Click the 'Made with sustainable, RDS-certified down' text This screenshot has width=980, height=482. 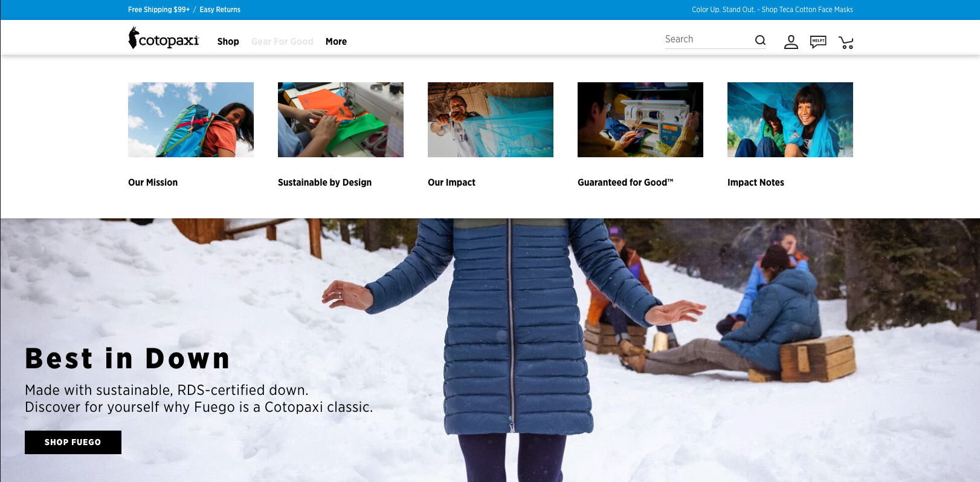tap(167, 390)
